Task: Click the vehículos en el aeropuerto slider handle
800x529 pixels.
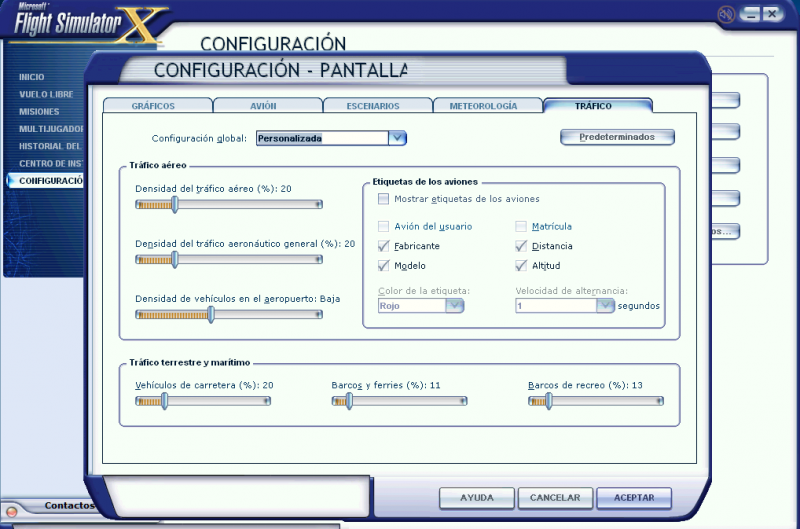Action: coord(211,315)
